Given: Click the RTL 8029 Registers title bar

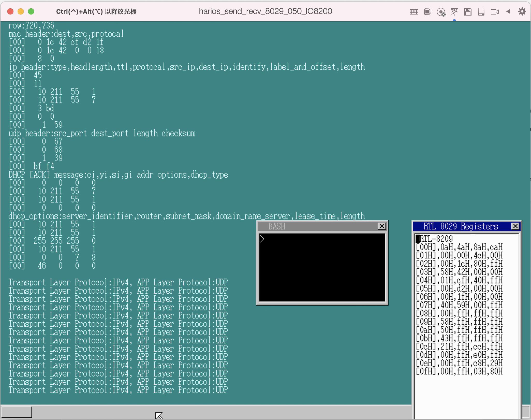Looking at the screenshot, I should coord(461,226).
